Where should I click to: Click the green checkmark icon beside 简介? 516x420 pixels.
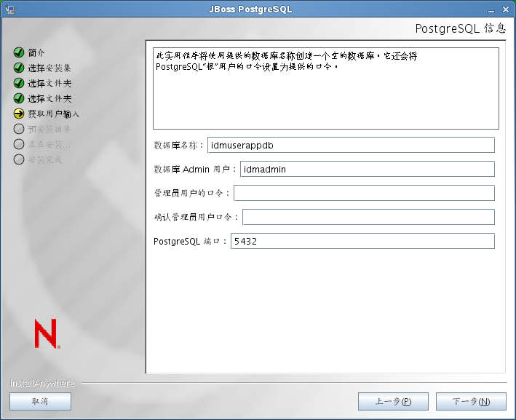(x=19, y=52)
